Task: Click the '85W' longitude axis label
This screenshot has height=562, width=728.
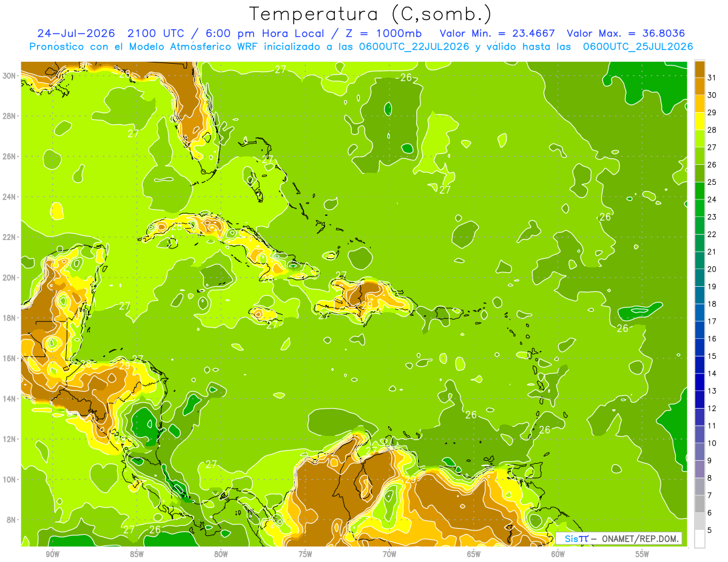Action: click(x=136, y=554)
